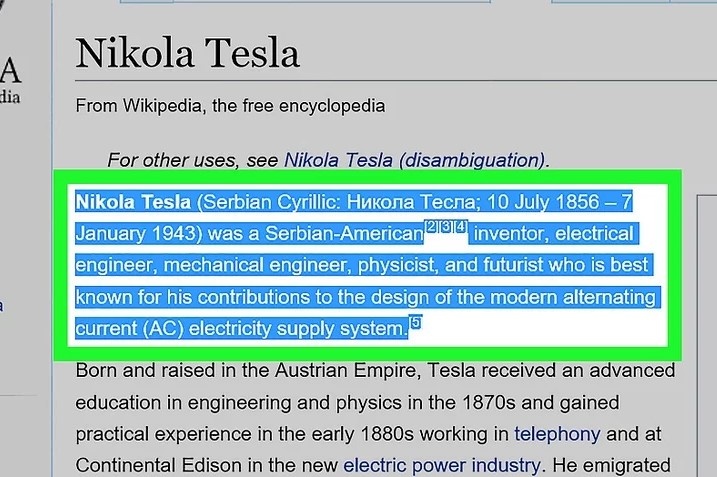Click footnote 5 after 'supply system'
This screenshot has width=717, height=477.
[x=416, y=322]
